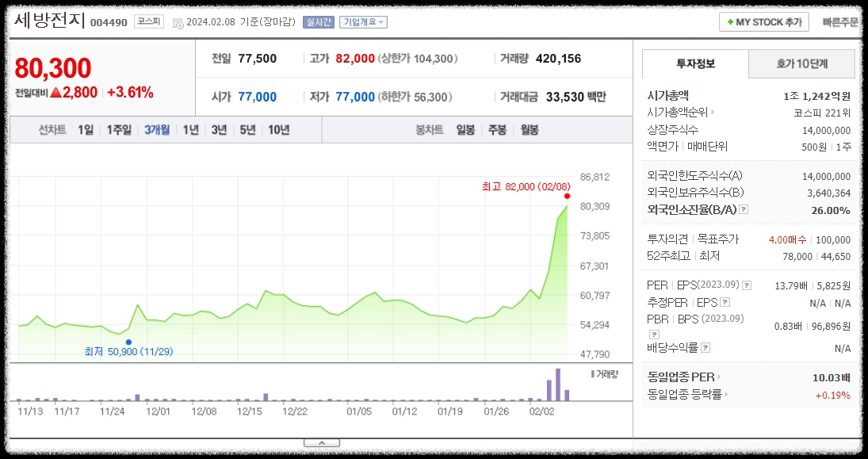The image size is (868, 459).
Task: Click the 52주최고 value 78,000
Action: [797, 257]
